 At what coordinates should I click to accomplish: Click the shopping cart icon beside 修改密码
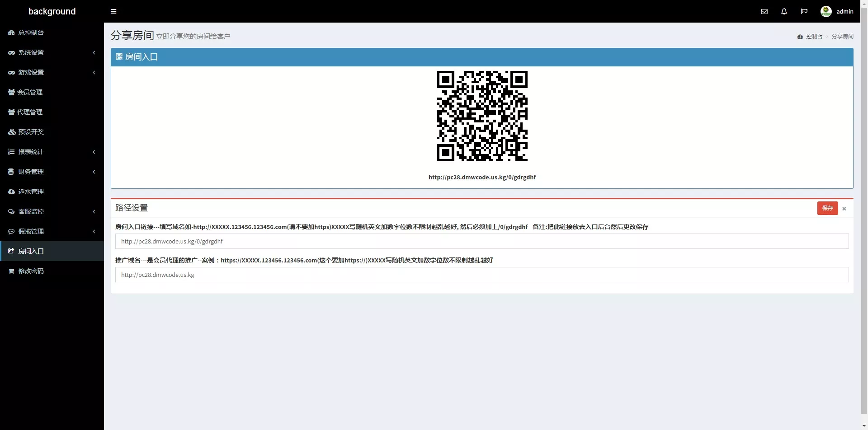(11, 271)
